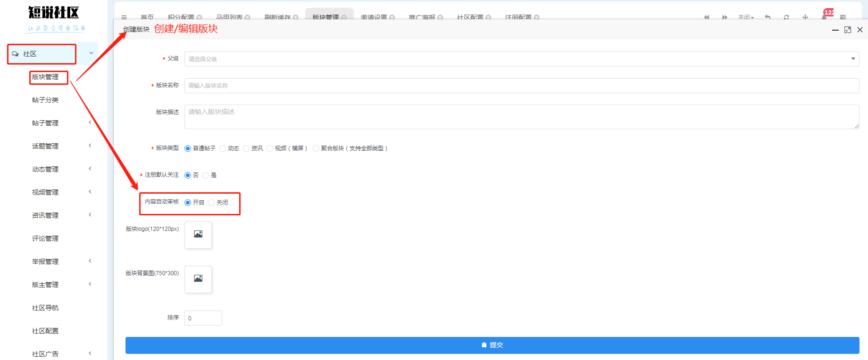Screen dimensions: 868x360
Task: Focus the 版块描述 textarea
Action: click(x=522, y=117)
